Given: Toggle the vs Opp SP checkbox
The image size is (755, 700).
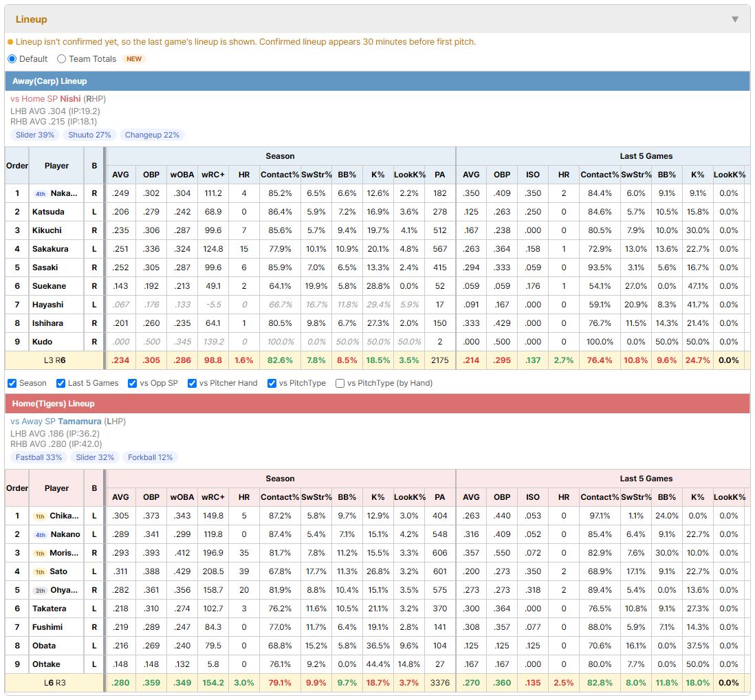Looking at the screenshot, I should click(133, 383).
